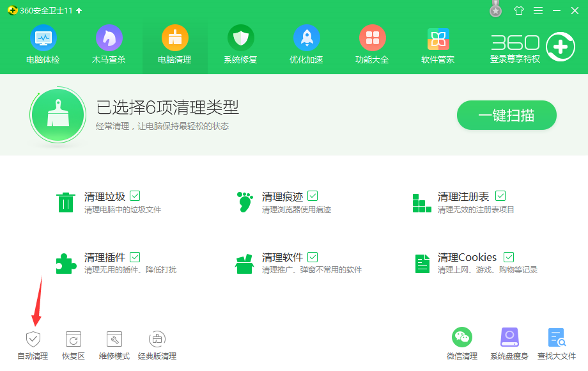Click the 清理软件 label text
This screenshot has width=588, height=371.
[x=282, y=257]
